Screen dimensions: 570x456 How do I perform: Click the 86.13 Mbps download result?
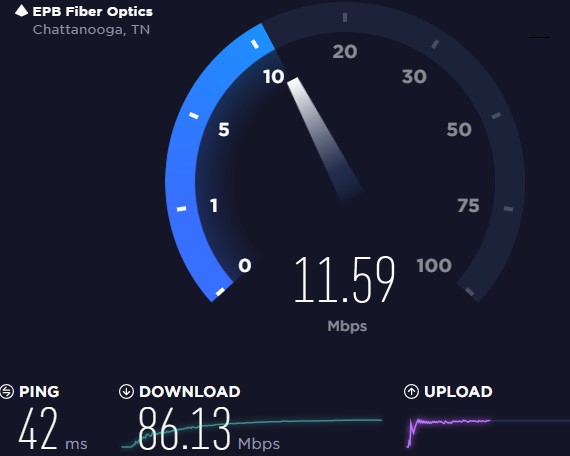[x=209, y=429]
